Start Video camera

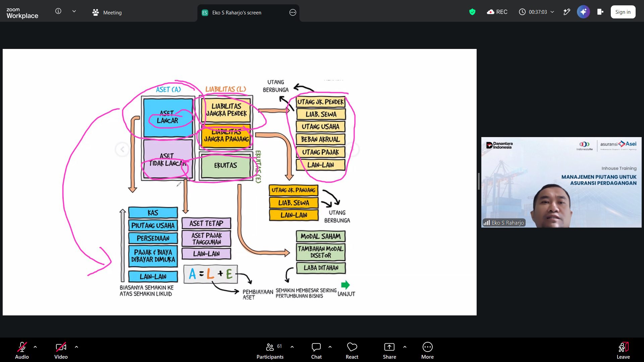click(x=61, y=351)
